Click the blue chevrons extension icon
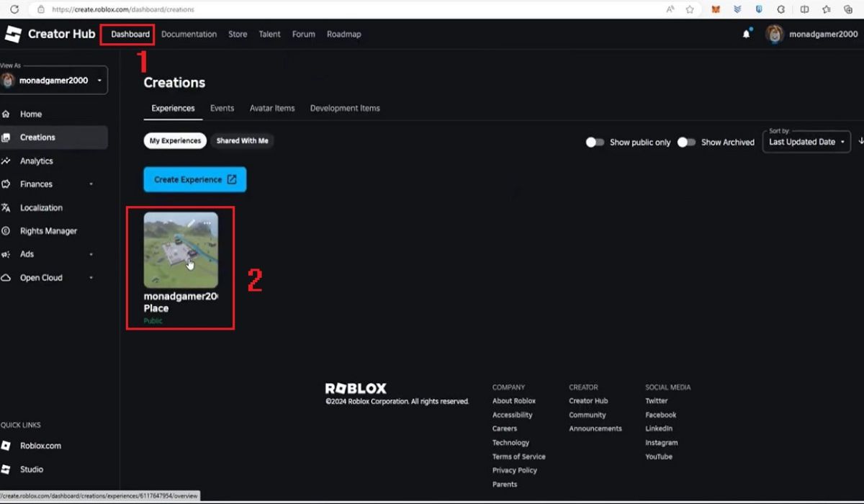 click(737, 9)
